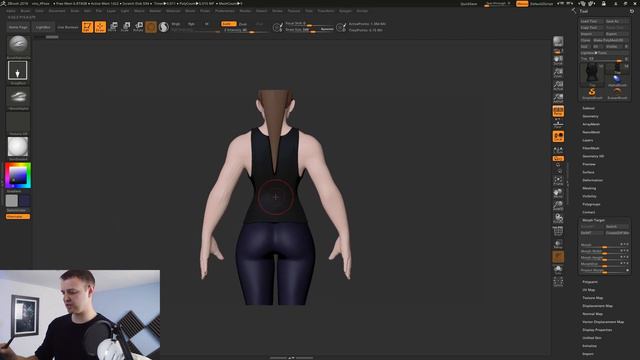The width and height of the screenshot is (640, 360).
Task: Expand the Geometry subpalette
Action: [x=590, y=116]
